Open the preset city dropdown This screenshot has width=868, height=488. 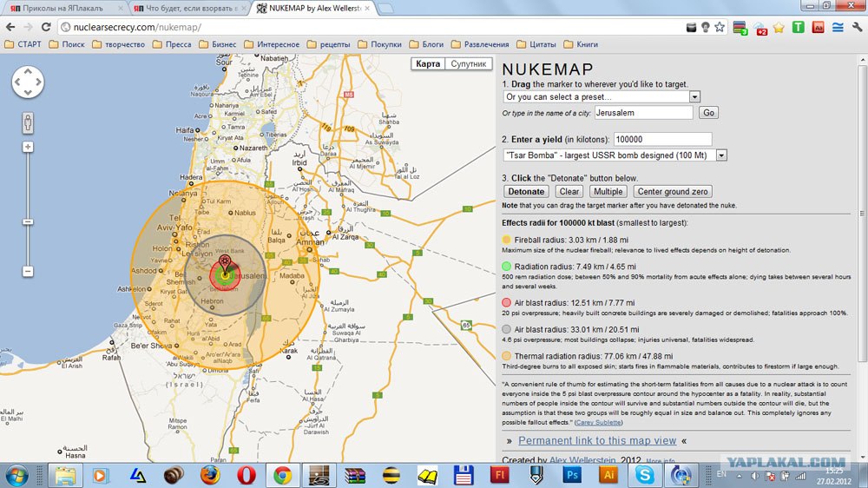[694, 97]
